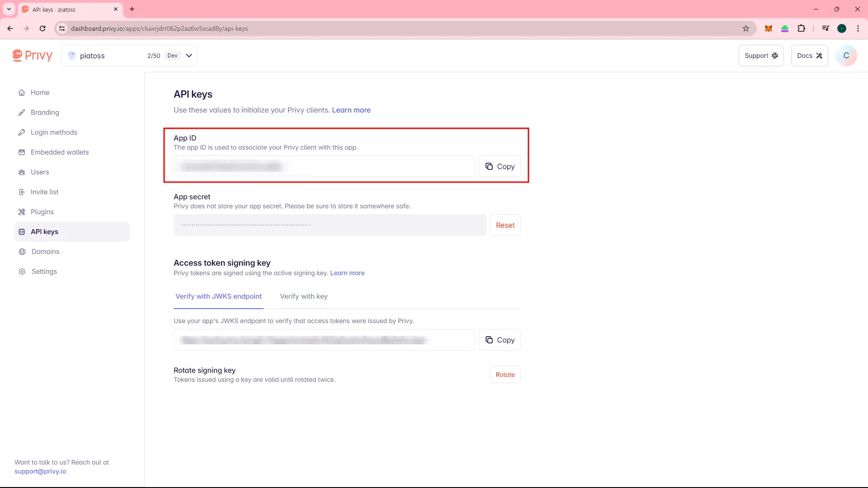
Task: Open the Chrome three-dot menu
Action: click(858, 28)
